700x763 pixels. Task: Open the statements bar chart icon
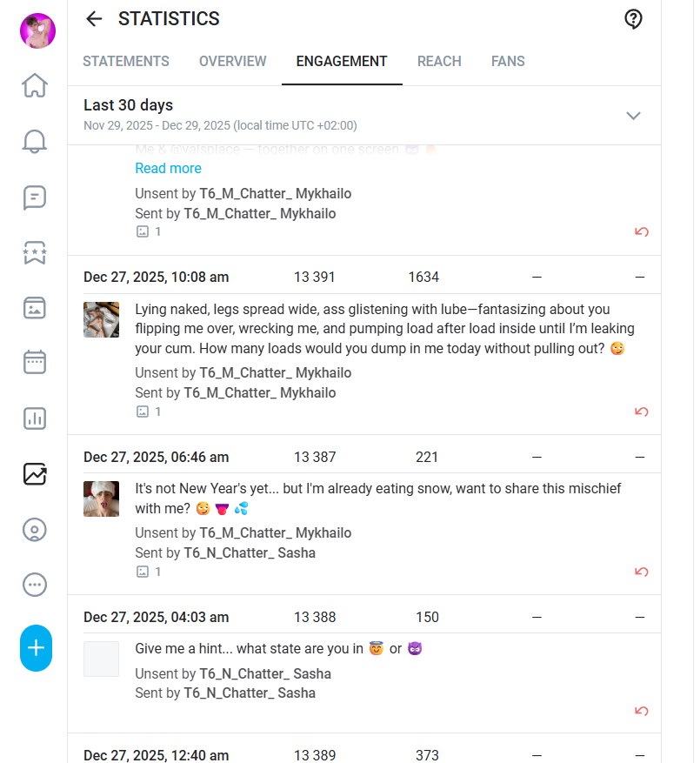point(35,418)
